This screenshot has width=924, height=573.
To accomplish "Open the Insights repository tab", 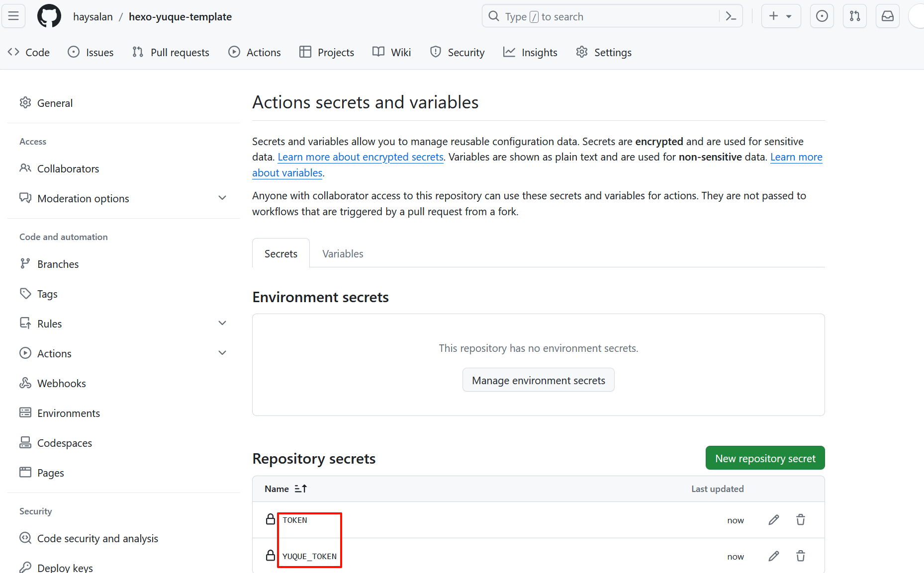I will [530, 53].
